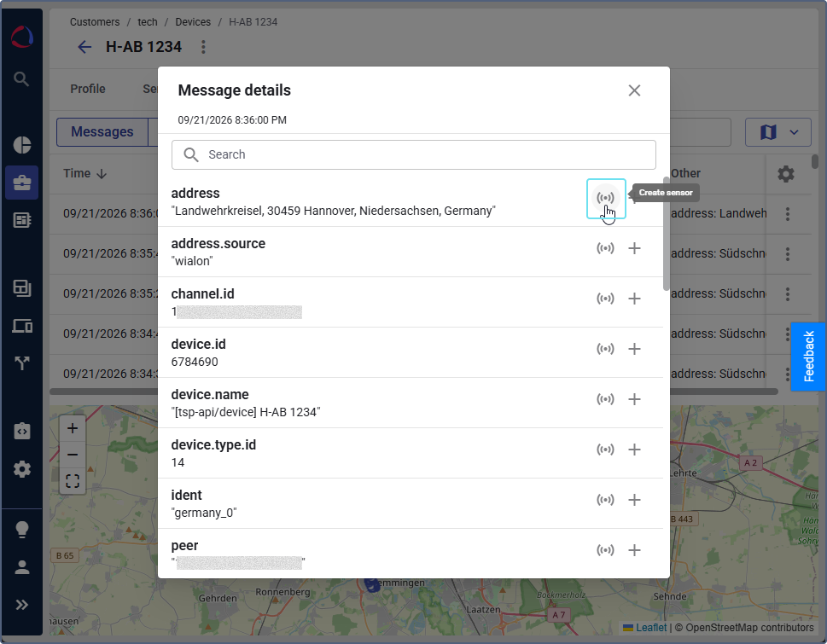Image resolution: width=827 pixels, height=644 pixels.
Task: Click the message details Search field
Action: [413, 154]
